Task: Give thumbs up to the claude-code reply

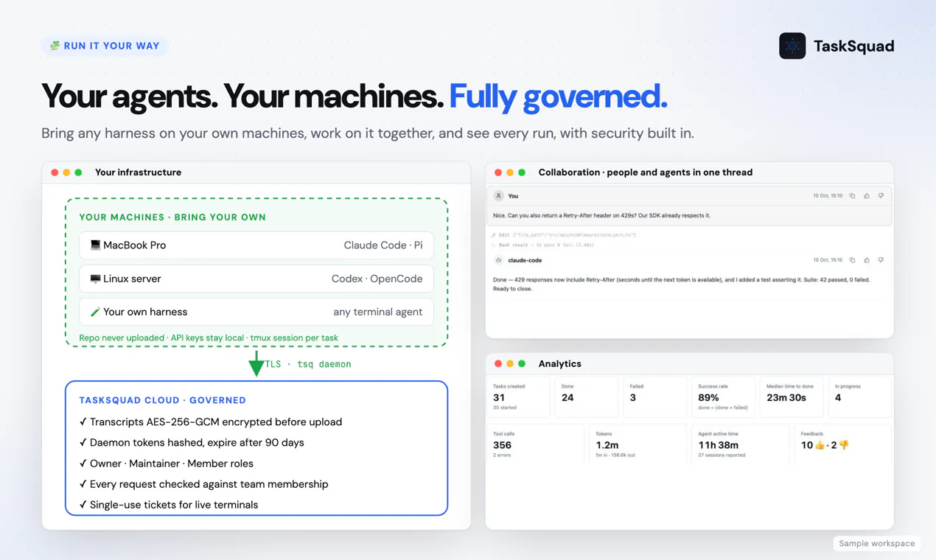Action: (x=867, y=260)
